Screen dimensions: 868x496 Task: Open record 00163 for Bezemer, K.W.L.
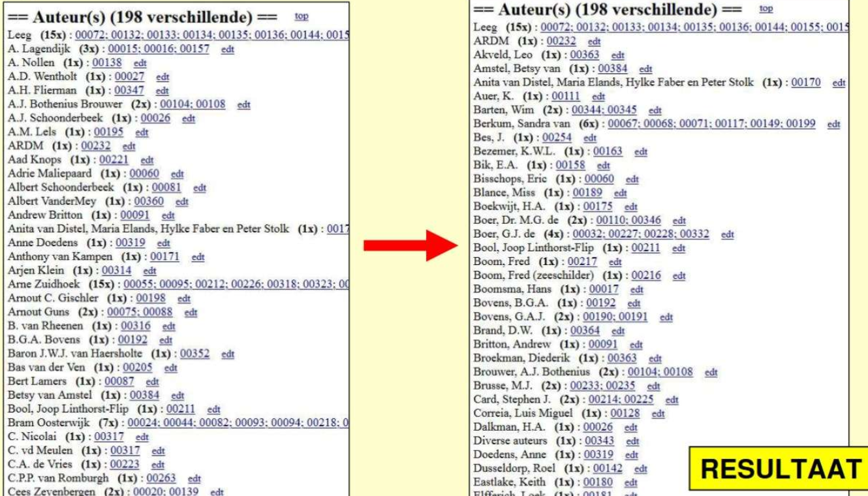tap(607, 151)
